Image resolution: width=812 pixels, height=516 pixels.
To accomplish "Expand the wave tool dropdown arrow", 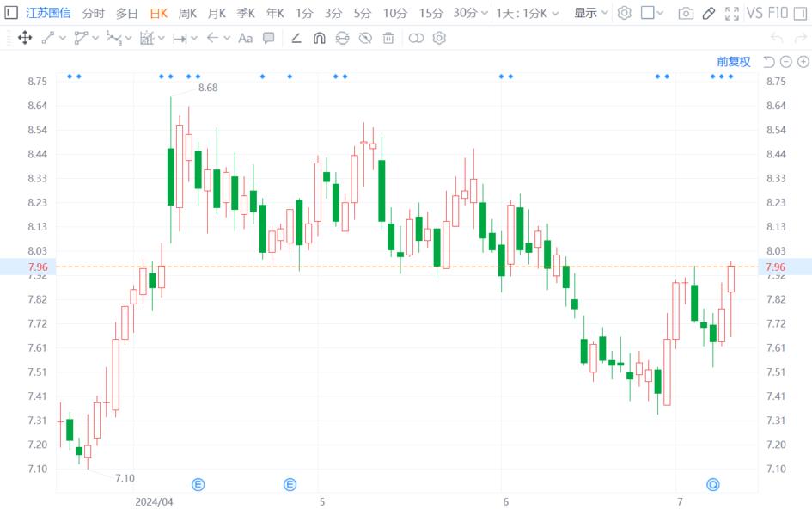I will click(x=128, y=39).
